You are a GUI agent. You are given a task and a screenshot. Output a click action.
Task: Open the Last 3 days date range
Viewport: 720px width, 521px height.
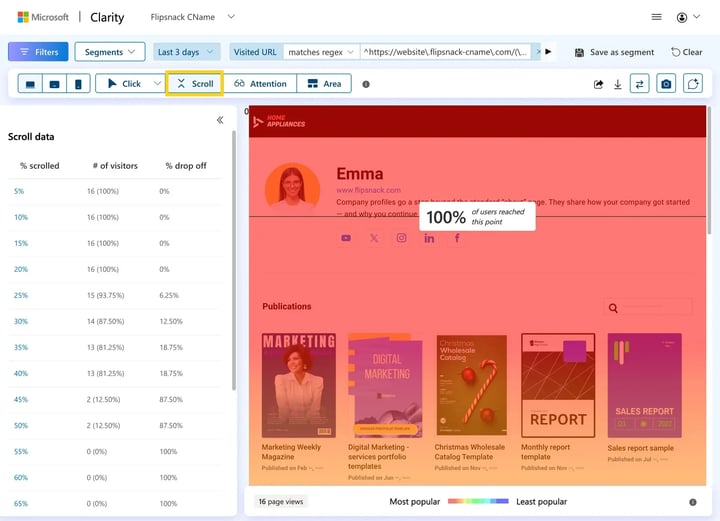186,52
